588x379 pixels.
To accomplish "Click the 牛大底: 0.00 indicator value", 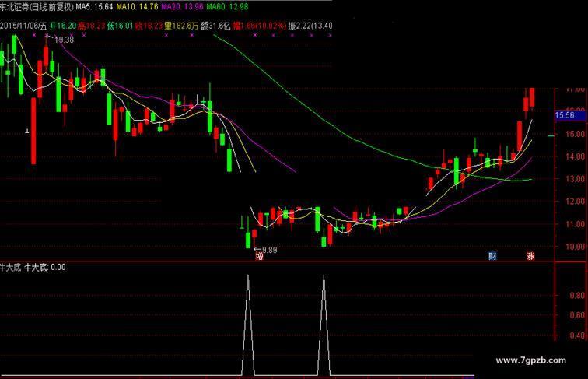I will click(x=45, y=267).
